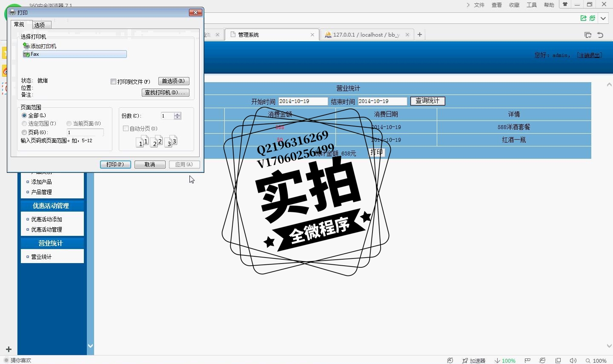
Task: Click 查询统计 button
Action: [x=427, y=101]
